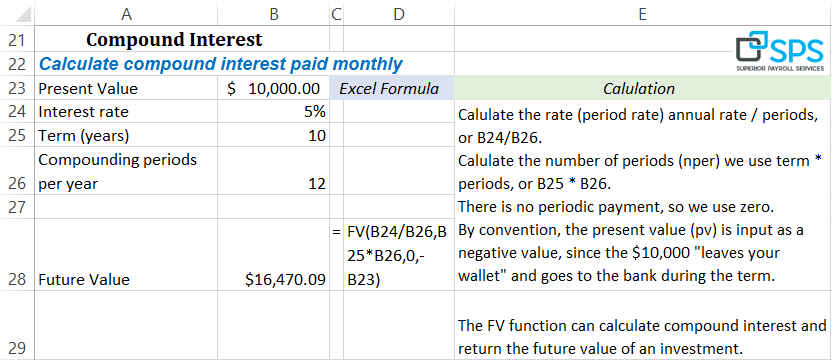
Task: Click Present Value cell showing $10,000.00
Action: (273, 88)
